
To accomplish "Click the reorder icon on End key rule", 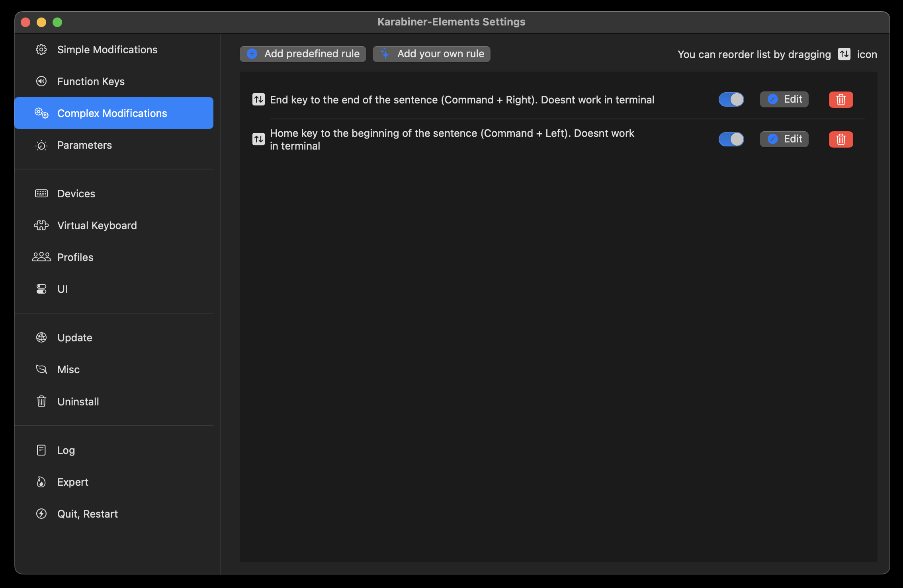I will tap(258, 99).
